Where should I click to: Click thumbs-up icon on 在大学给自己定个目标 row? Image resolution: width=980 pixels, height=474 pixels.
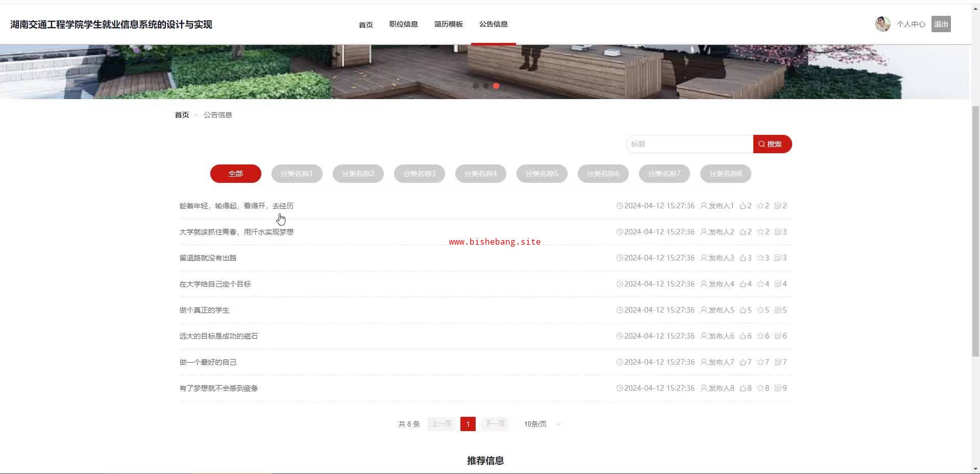tap(743, 284)
